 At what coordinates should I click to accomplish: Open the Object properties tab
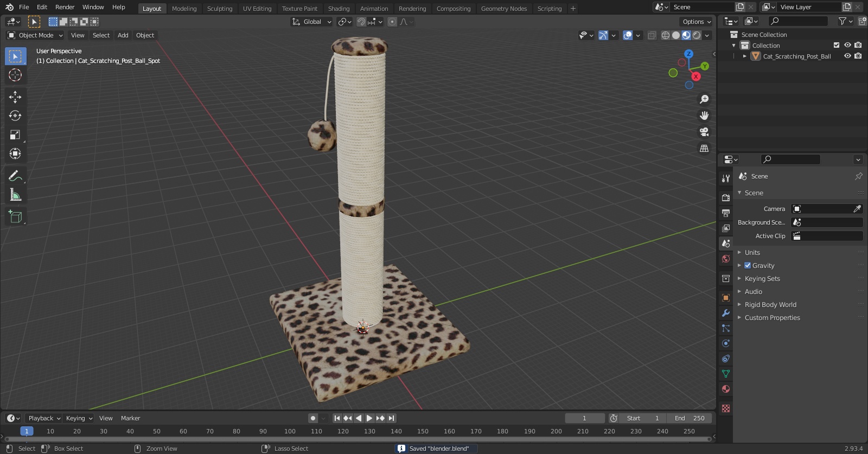point(726,298)
